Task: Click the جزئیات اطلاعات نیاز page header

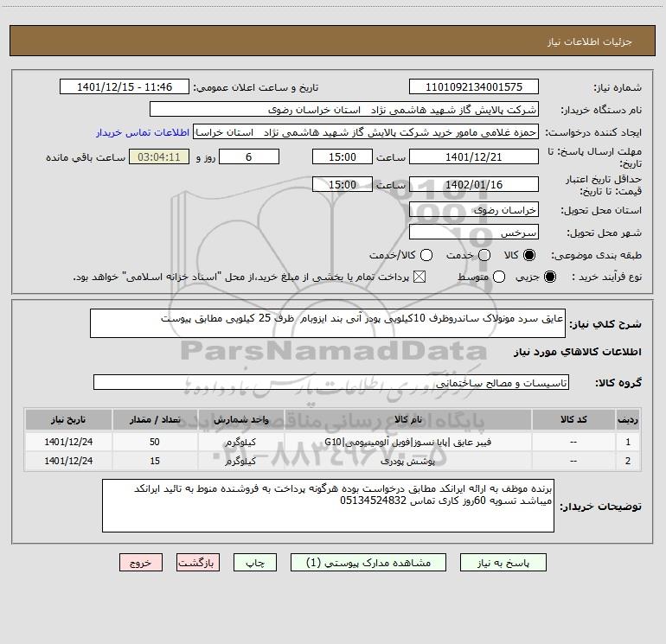Action: [590, 41]
